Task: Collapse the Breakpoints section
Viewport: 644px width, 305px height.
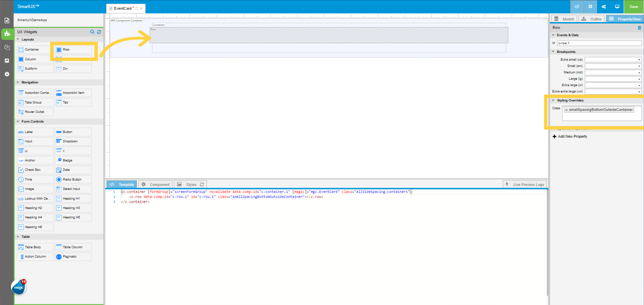Action: point(553,52)
